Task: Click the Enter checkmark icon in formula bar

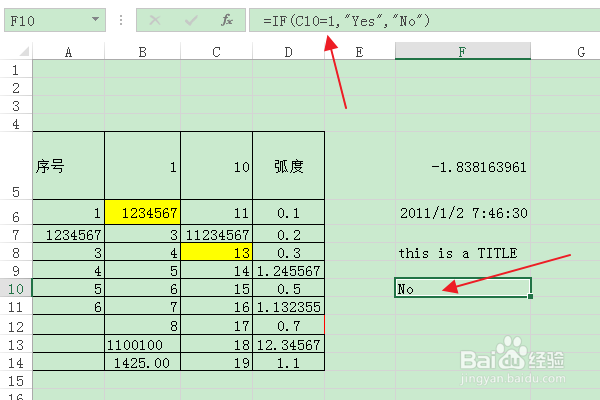Action: [x=191, y=20]
